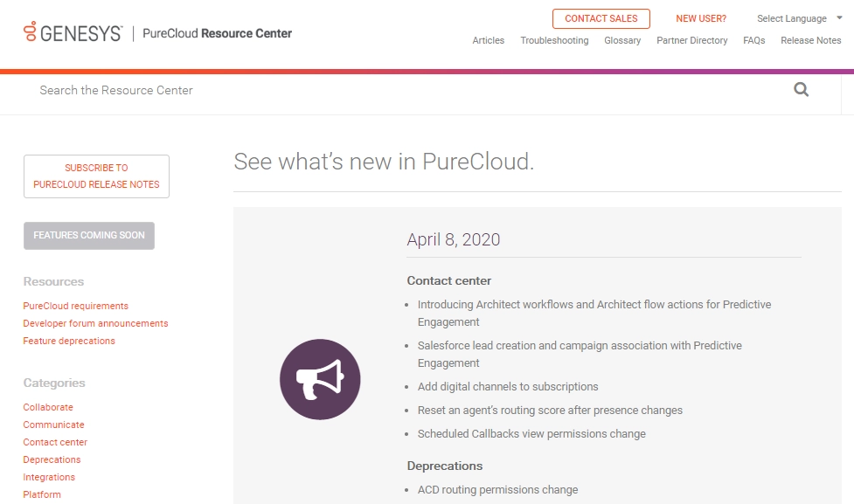The image size is (854, 504).
Task: Open the New User link
Action: click(x=701, y=18)
